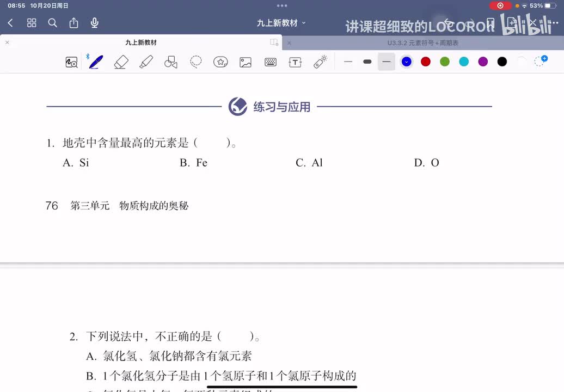Tap question 2 text 下列说法中，不正确的是
Screen dimensions: 564x392
coord(149,336)
